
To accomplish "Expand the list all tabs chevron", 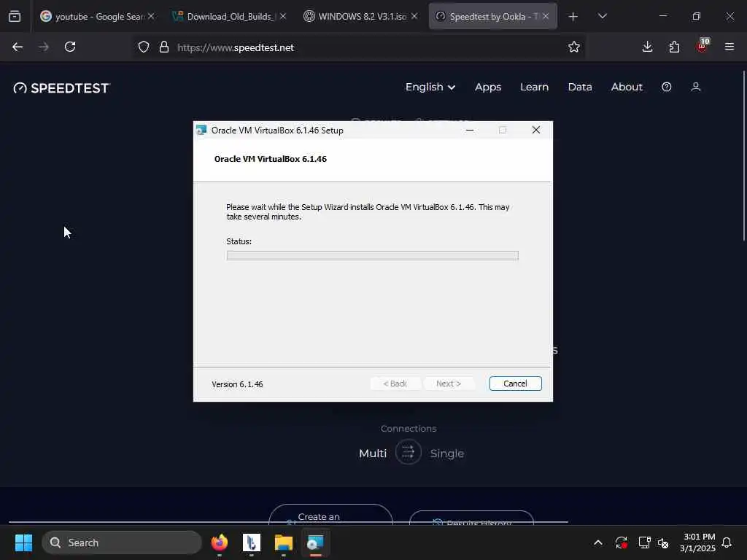I will pos(603,16).
